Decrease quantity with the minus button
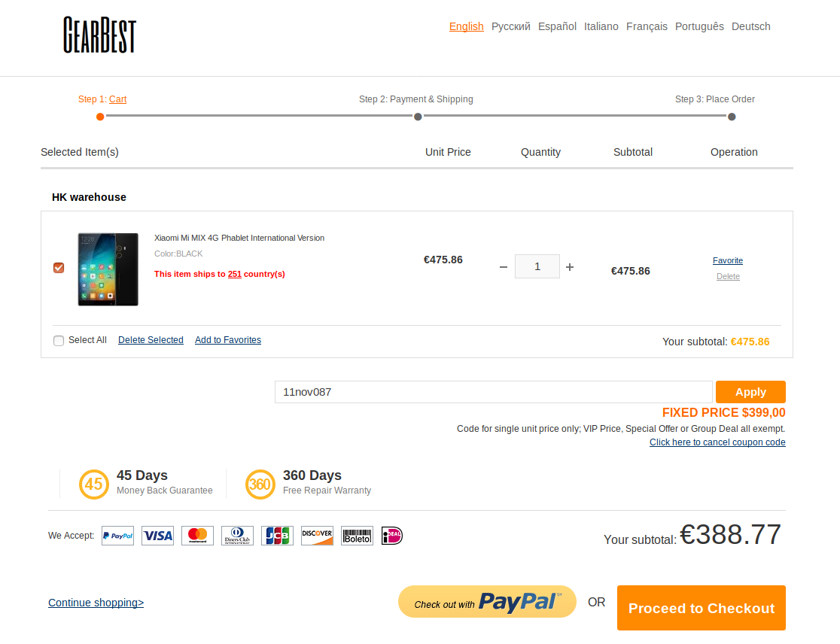Screen dimensions: 840x644 (504, 266)
